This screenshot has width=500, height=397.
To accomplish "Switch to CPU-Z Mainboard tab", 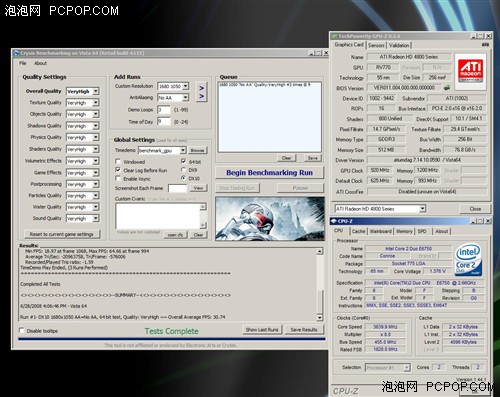I will pos(381,231).
